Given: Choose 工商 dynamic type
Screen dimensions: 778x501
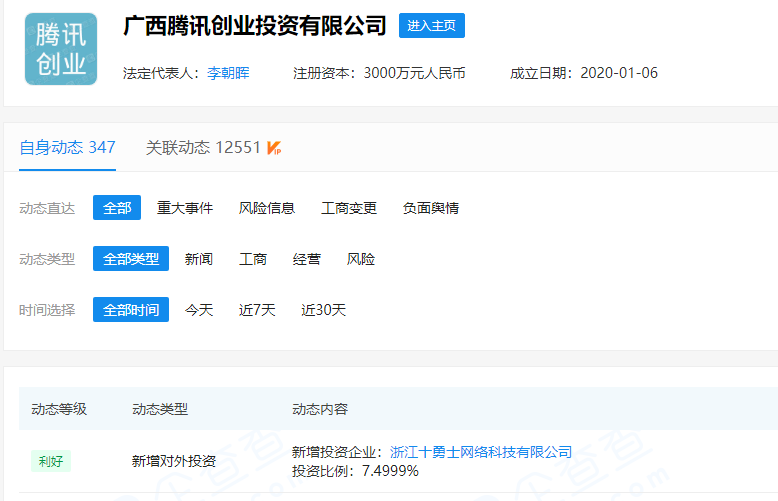Looking at the screenshot, I should coord(253,259).
